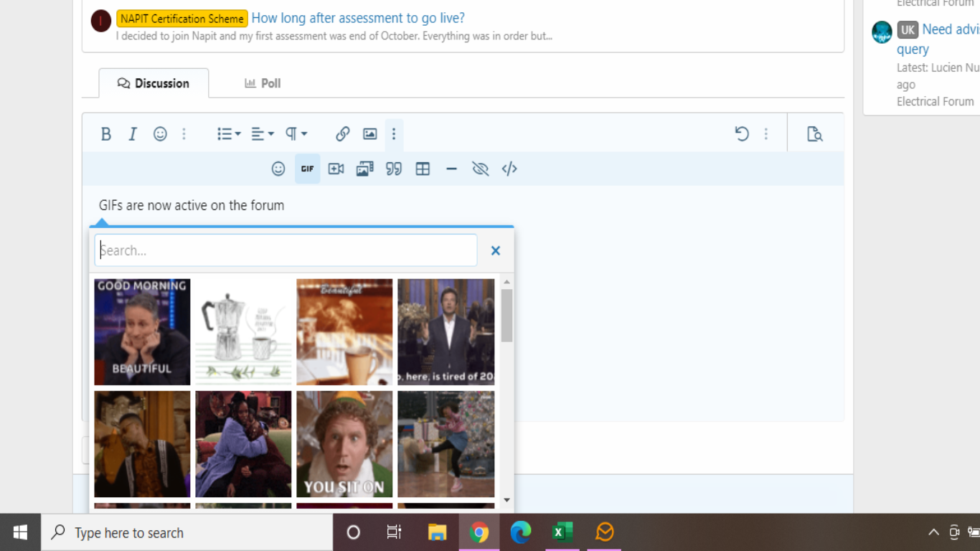Open the smilies icon beside italic
This screenshot has width=980, height=551.
160,134
